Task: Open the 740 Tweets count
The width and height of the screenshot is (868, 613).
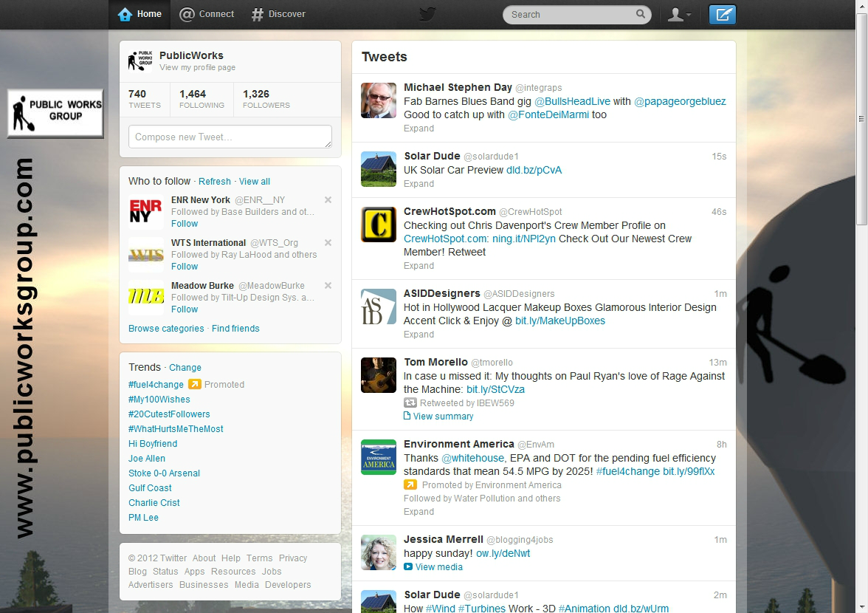Action: 145,99
